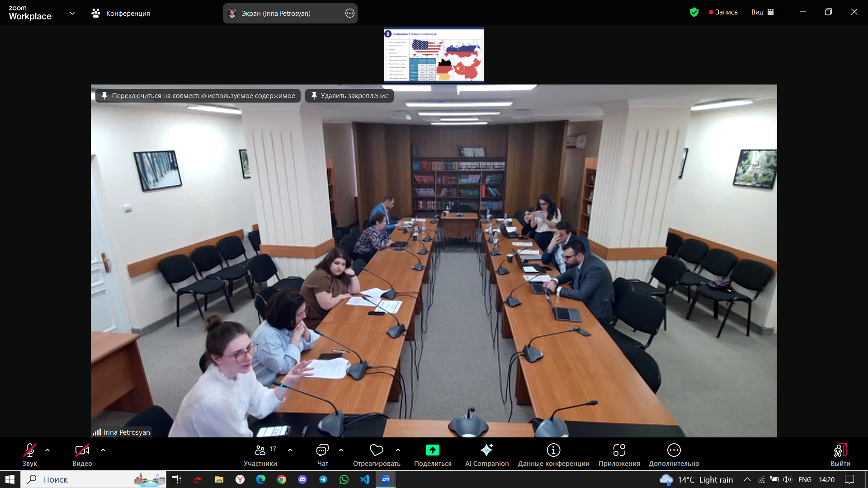Image resolution: width=868 pixels, height=488 pixels.
Task: Open more options on Экран tab
Action: pyautogui.click(x=349, y=13)
